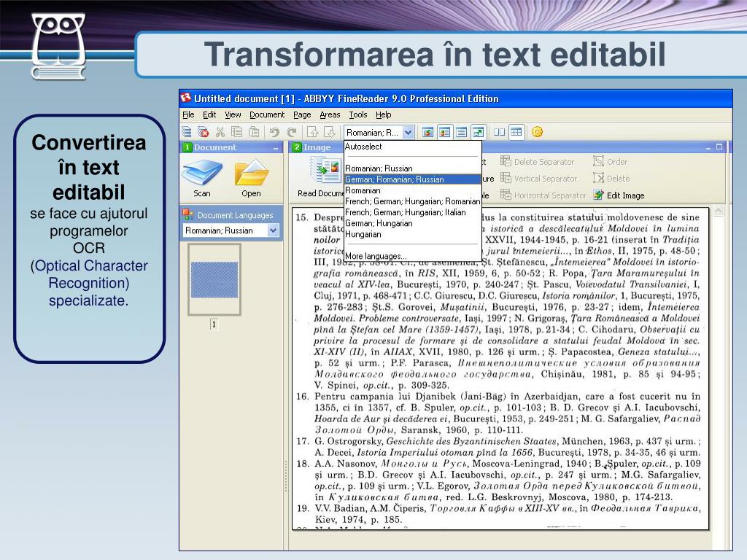Click the delete page icon with red X
The height and width of the screenshot is (560, 747).
[x=204, y=132]
